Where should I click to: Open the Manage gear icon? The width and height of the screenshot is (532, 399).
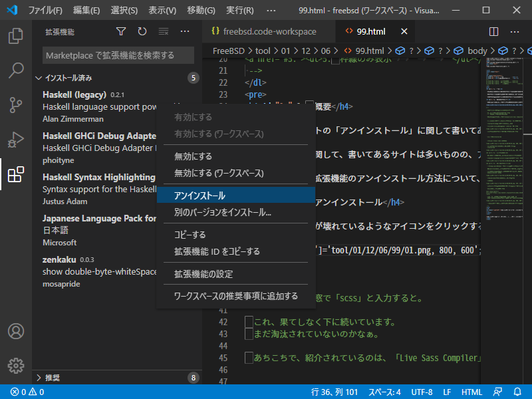(x=15, y=365)
